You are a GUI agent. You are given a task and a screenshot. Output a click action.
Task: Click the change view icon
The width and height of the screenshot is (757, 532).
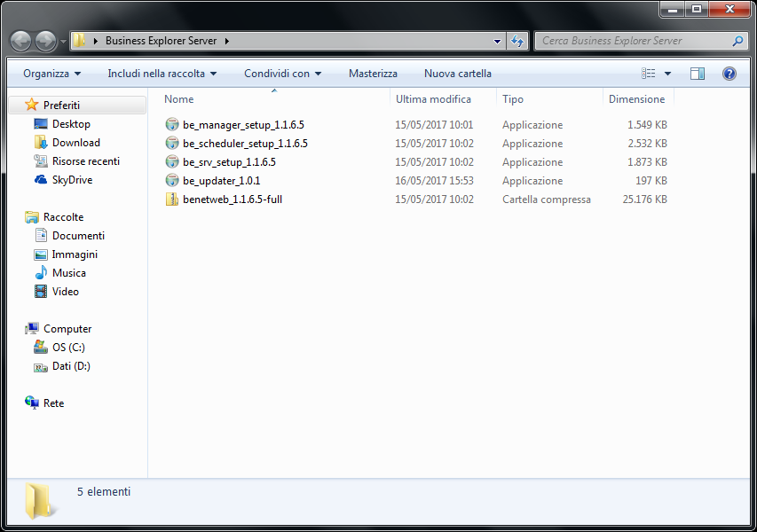(x=649, y=74)
